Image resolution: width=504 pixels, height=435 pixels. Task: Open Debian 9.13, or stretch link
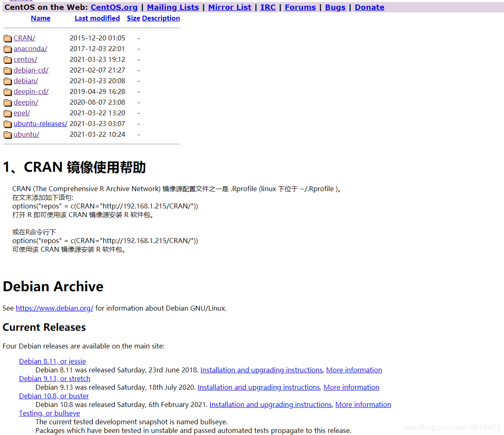pos(54,379)
